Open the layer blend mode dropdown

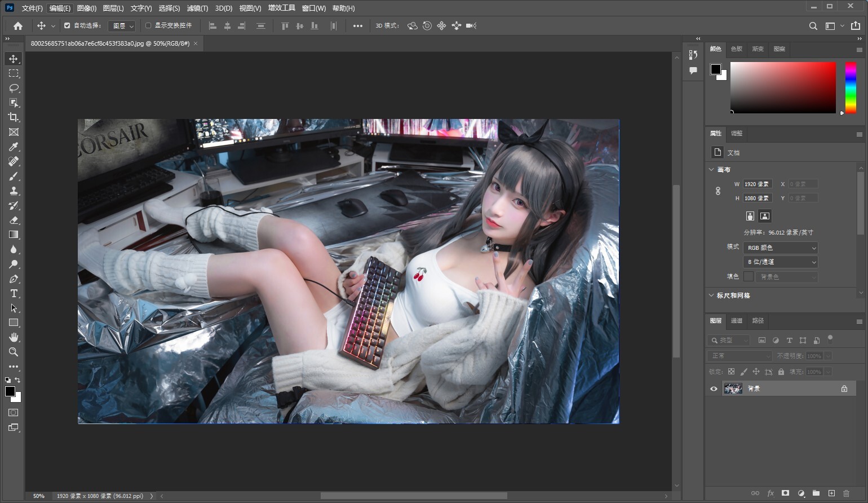tap(739, 356)
